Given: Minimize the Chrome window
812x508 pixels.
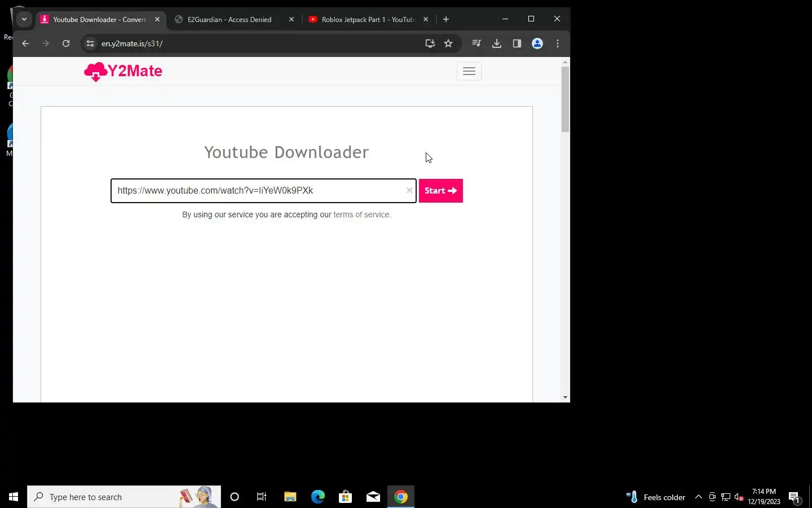Looking at the screenshot, I should [x=505, y=19].
